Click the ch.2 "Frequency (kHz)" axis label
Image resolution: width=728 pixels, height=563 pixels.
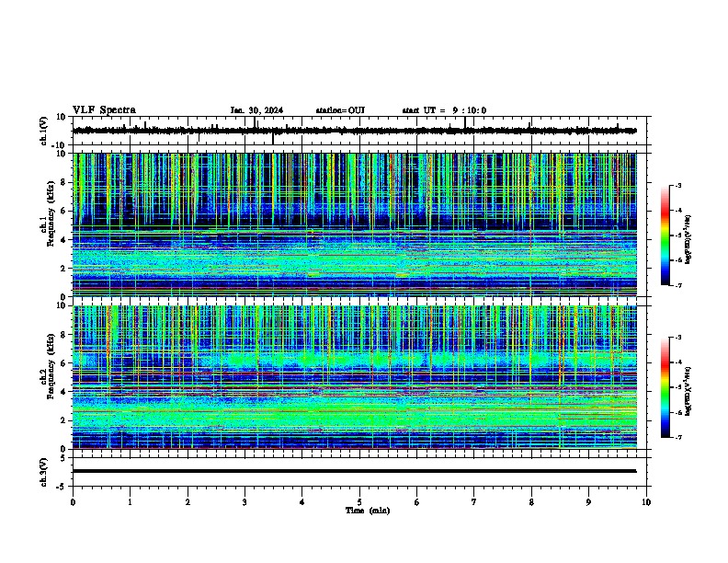(x=51, y=366)
